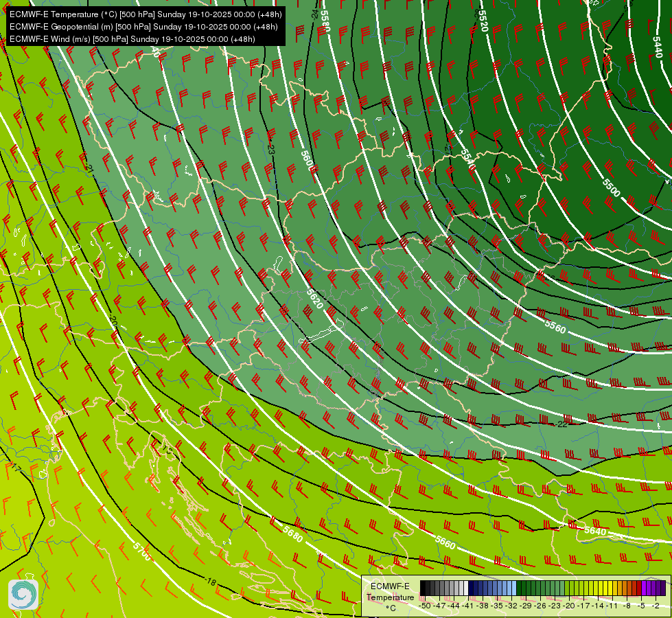Select the ECMWF-E Geopotential (m) title line
This screenshot has width=672, height=618.
(x=143, y=27)
